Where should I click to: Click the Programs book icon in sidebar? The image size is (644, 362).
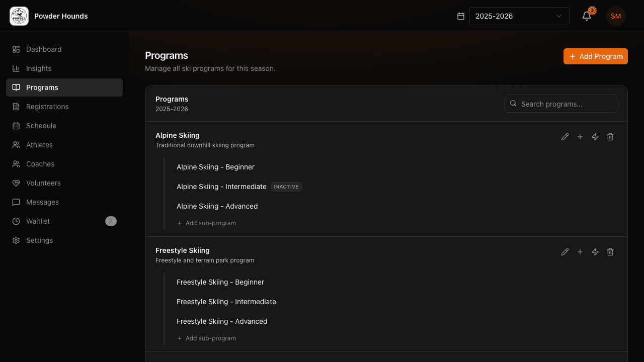click(x=16, y=87)
